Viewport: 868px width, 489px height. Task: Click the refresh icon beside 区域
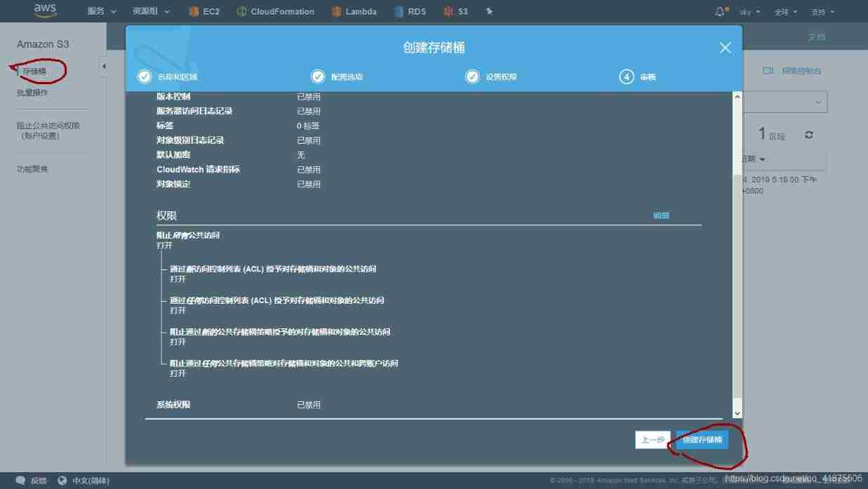pos(809,135)
